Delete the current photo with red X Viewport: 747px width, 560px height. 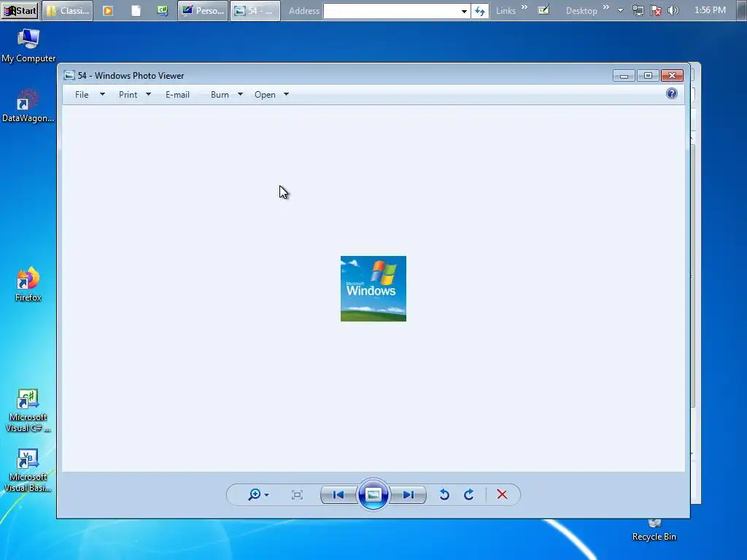tap(502, 495)
